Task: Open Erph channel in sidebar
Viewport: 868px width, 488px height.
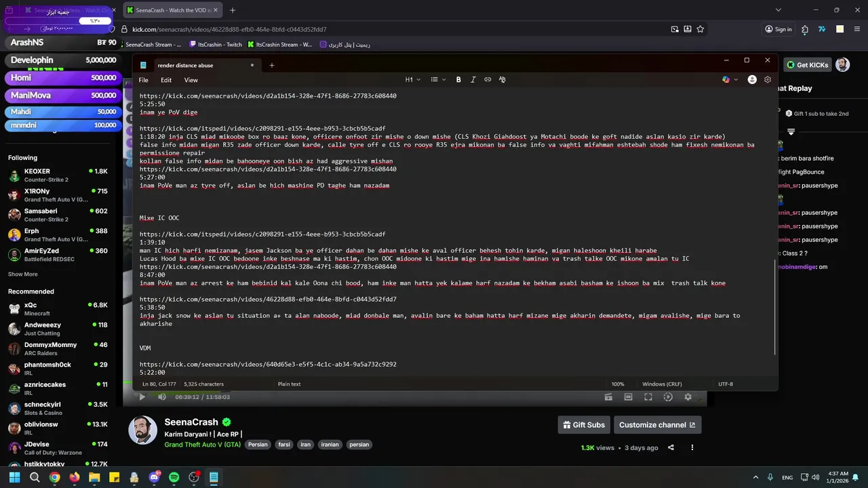Action: 58,235
